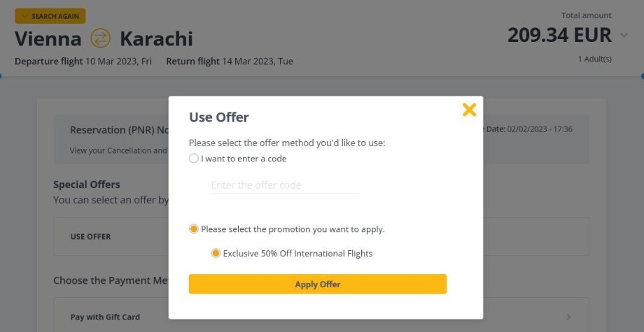The width and height of the screenshot is (644, 332).
Task: Click the Vienna origin city
Action: (x=48, y=38)
